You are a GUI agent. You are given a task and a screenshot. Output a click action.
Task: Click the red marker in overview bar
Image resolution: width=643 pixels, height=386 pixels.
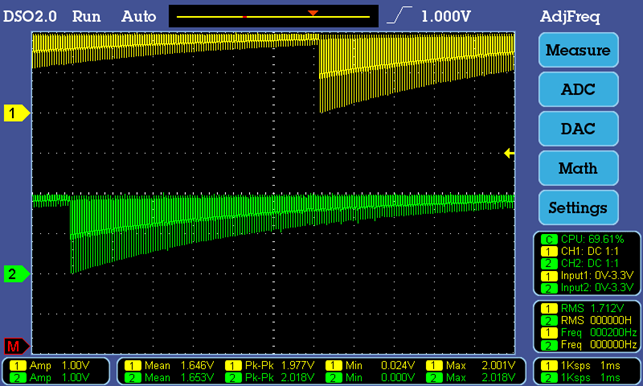244,17
